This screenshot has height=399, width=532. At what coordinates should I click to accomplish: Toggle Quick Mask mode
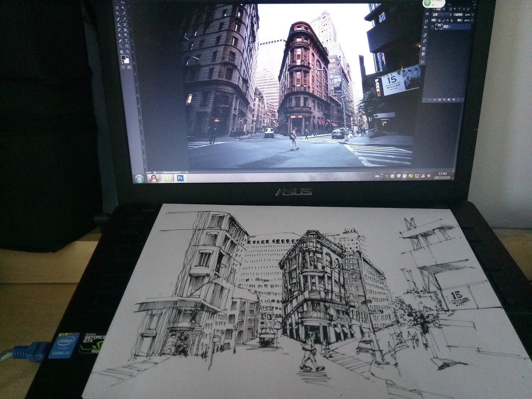click(x=123, y=67)
